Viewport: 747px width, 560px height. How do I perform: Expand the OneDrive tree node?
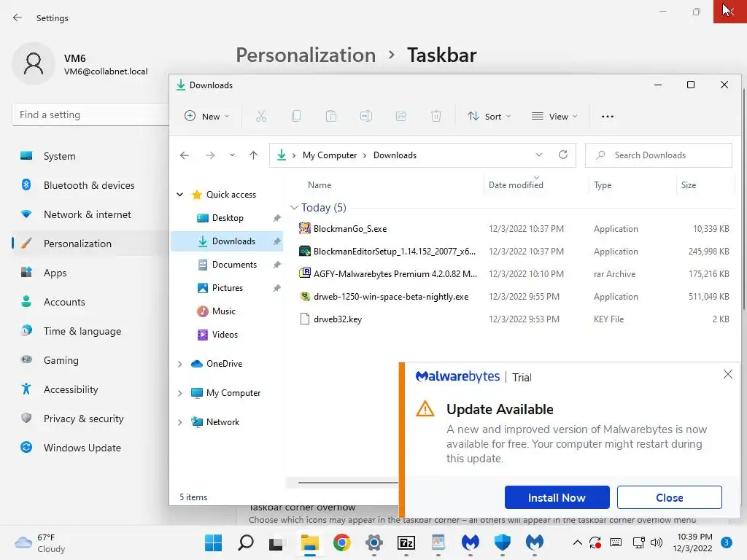[x=180, y=364]
